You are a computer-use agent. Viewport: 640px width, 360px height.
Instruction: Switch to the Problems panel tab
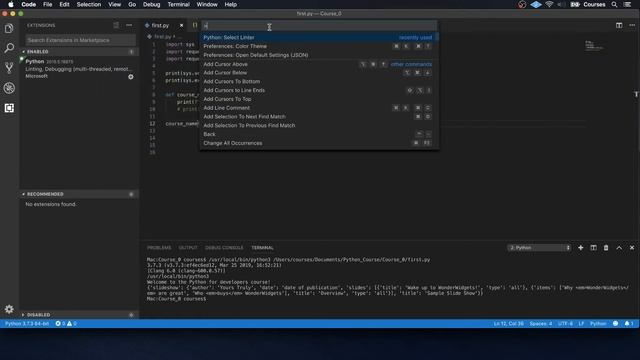[159, 248]
